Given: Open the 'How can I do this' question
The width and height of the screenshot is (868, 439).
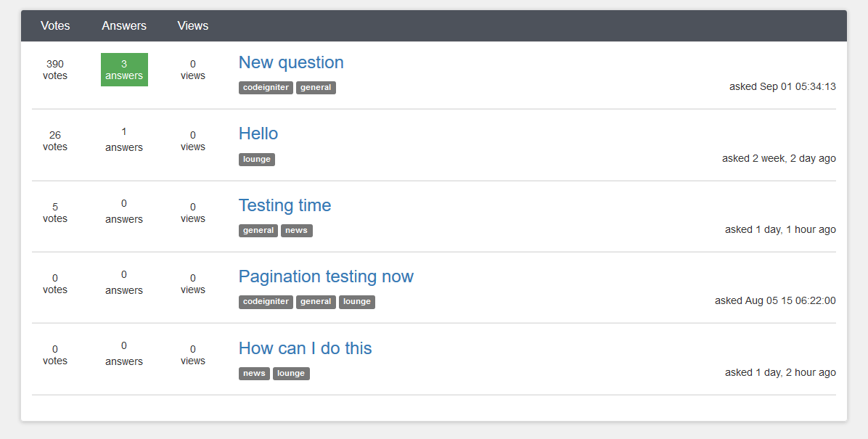Looking at the screenshot, I should [x=305, y=348].
